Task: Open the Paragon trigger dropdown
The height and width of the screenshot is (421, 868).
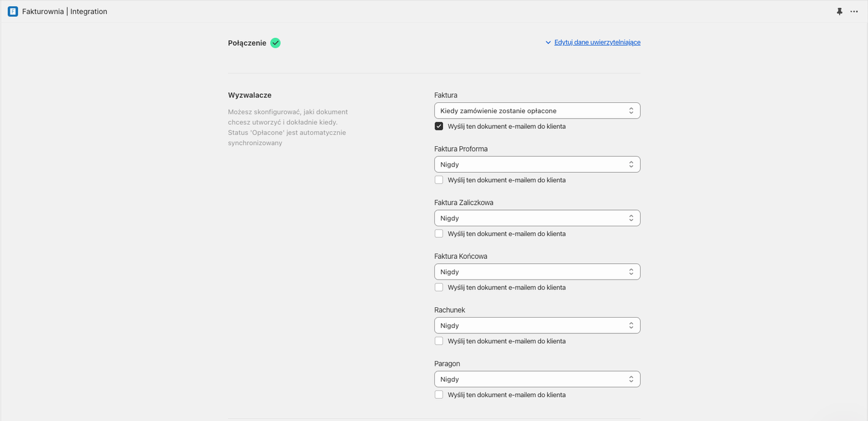Action: click(x=537, y=379)
